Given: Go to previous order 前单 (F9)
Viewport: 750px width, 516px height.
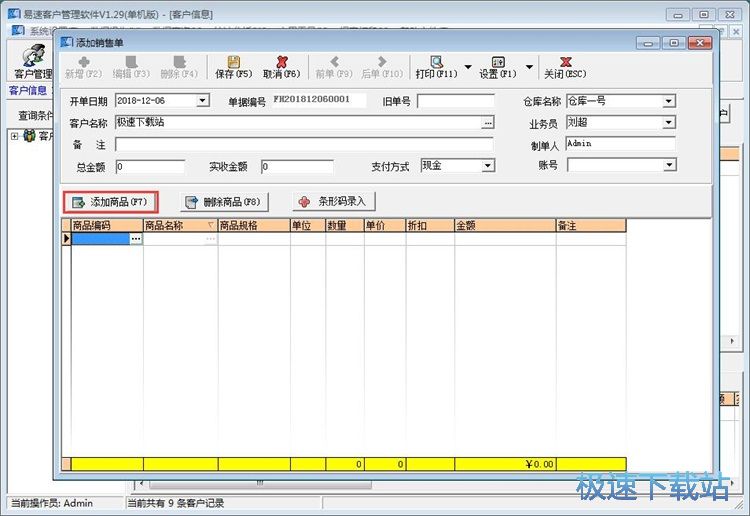Looking at the screenshot, I should (x=334, y=67).
